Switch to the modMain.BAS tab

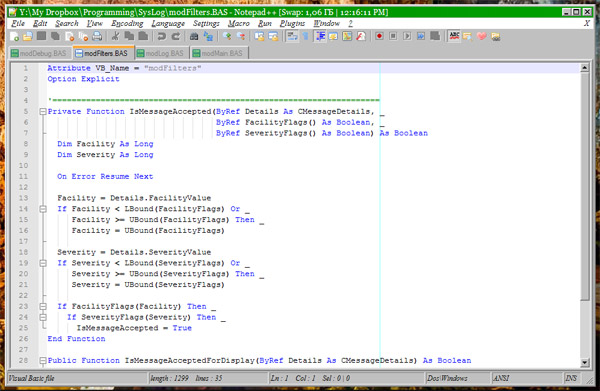[x=218, y=53]
